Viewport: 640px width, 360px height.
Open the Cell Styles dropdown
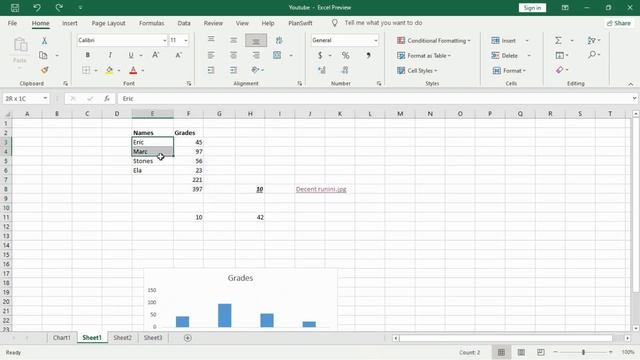(417, 71)
